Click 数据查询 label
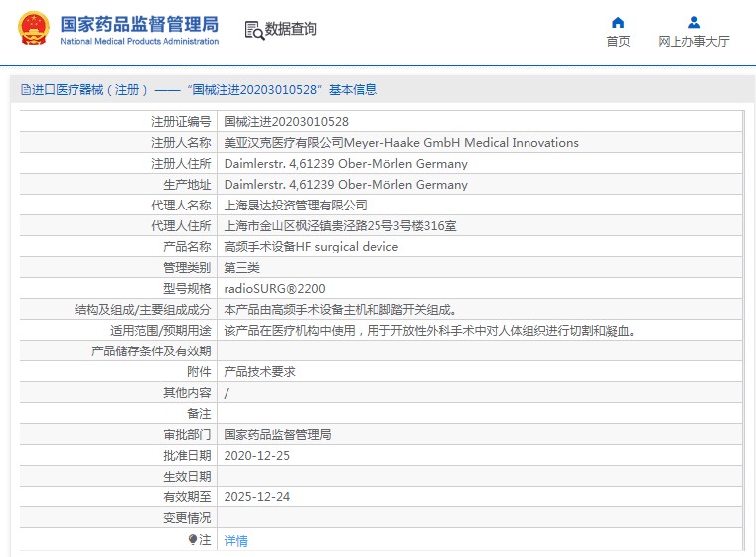 pos(291,29)
